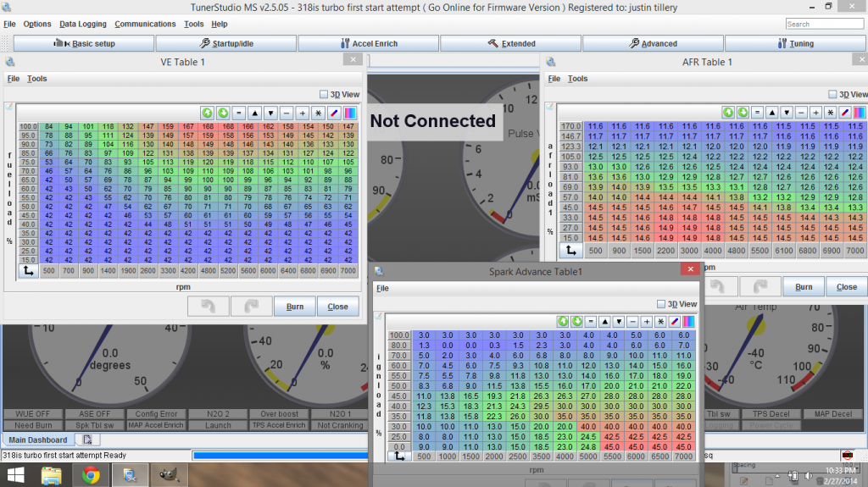The width and height of the screenshot is (868, 487).
Task: Click green up-arrow icon in AFR Table 1
Action: (728, 113)
